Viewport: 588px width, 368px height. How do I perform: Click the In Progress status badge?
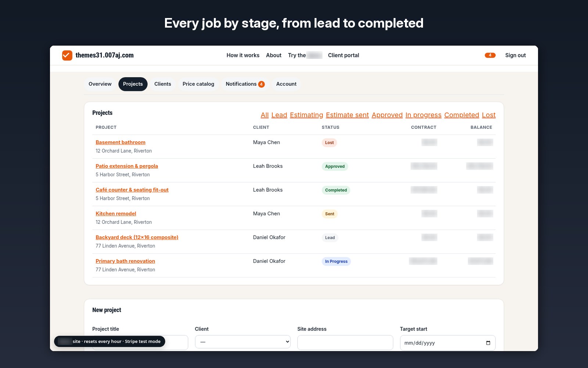336,262
